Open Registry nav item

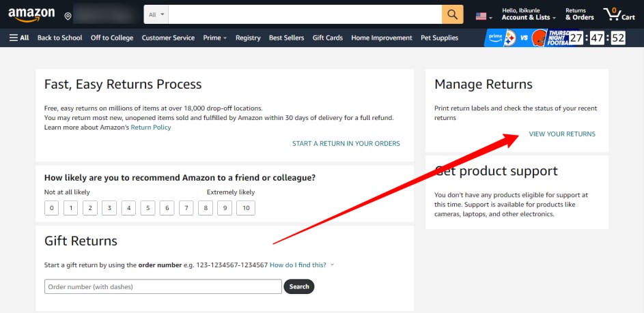coord(248,38)
